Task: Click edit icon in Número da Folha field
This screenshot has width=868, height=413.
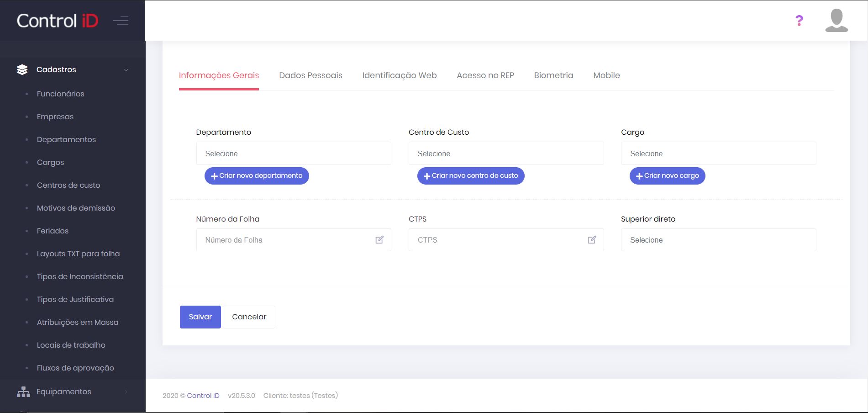Action: tap(379, 240)
